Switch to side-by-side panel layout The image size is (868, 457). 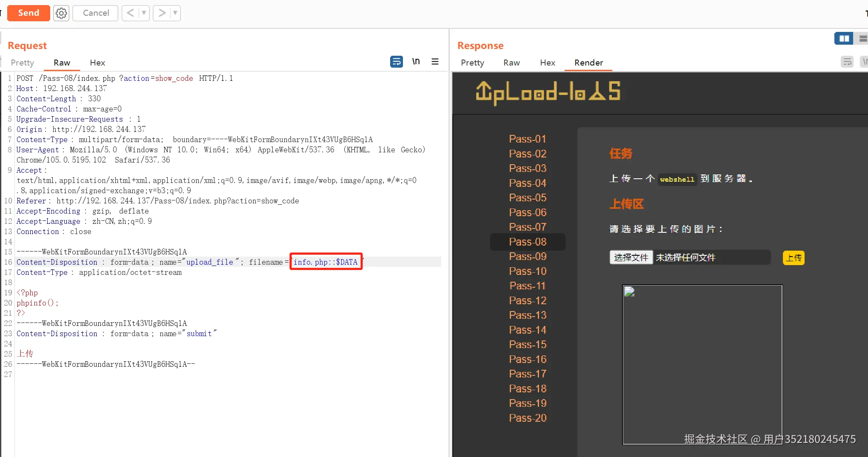[x=844, y=39]
